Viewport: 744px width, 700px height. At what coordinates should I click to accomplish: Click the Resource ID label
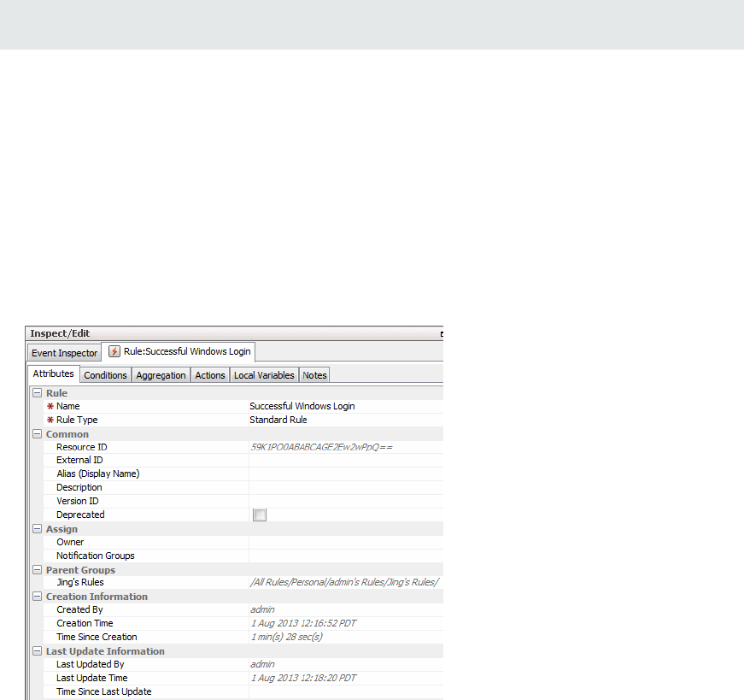tap(82, 447)
